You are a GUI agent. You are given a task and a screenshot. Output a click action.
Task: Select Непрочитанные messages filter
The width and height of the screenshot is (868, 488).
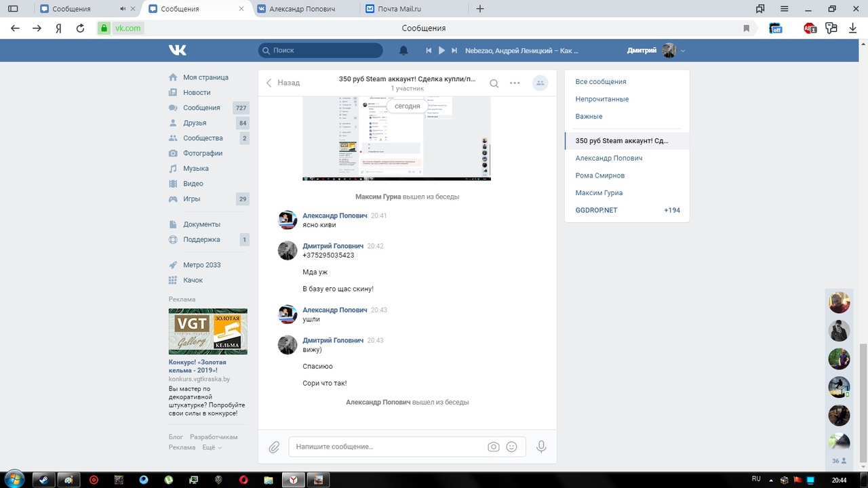click(601, 99)
